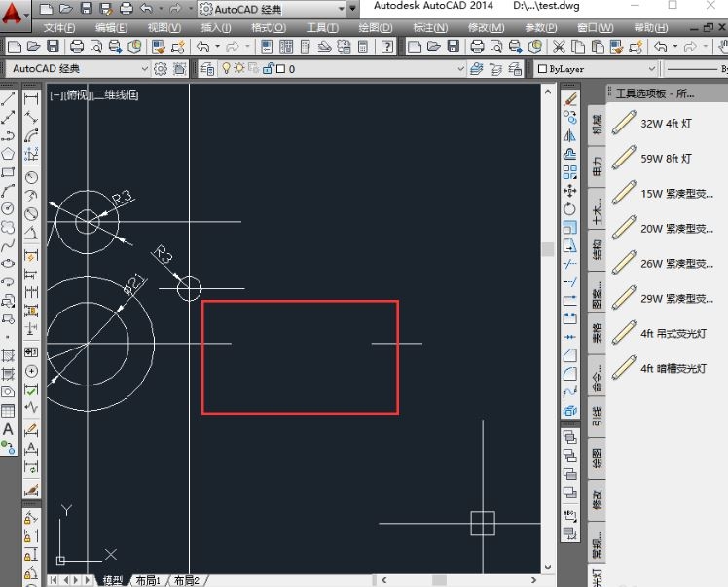Open the 机械 tool palette tab

[x=597, y=126]
